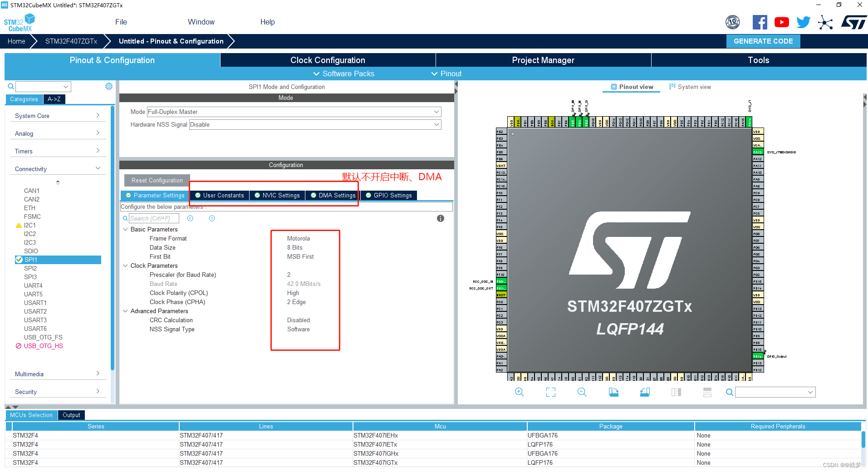Open the Window menu
Viewport: 868px width, 472px height.
[x=201, y=22]
